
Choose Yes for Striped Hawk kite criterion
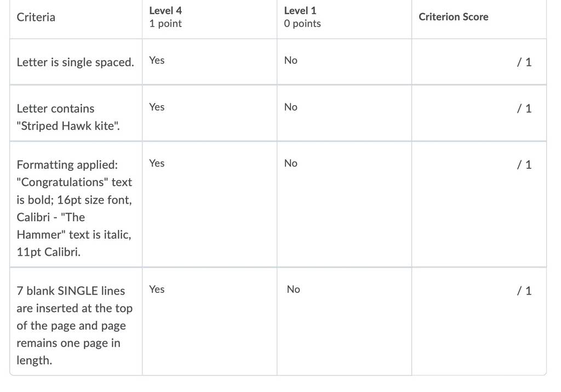[x=209, y=113]
